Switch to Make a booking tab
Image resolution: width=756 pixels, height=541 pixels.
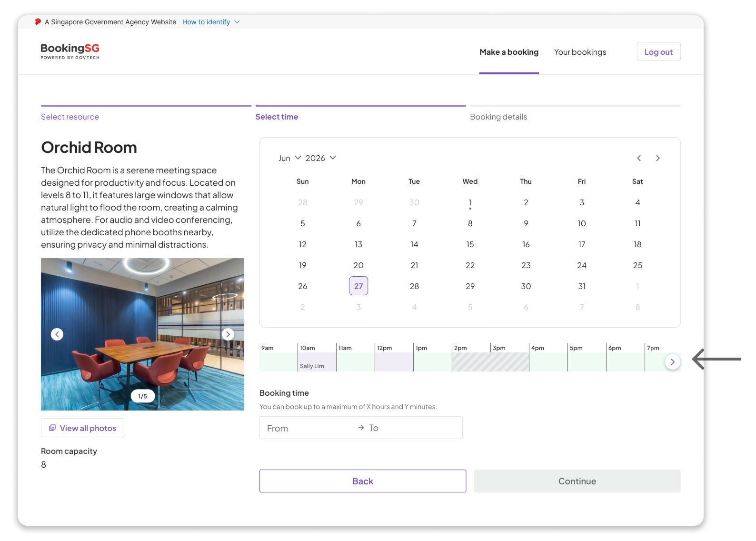509,52
